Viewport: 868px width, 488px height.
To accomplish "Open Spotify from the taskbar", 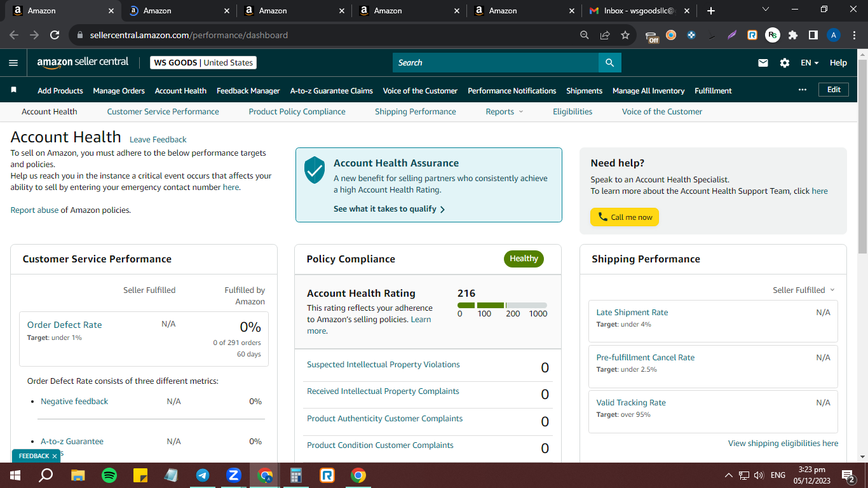I will pyautogui.click(x=109, y=475).
